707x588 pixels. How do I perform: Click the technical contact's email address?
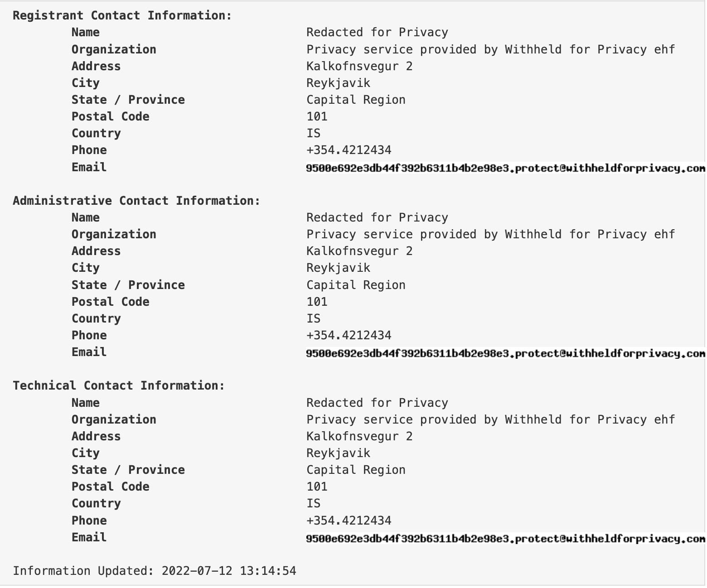click(505, 539)
